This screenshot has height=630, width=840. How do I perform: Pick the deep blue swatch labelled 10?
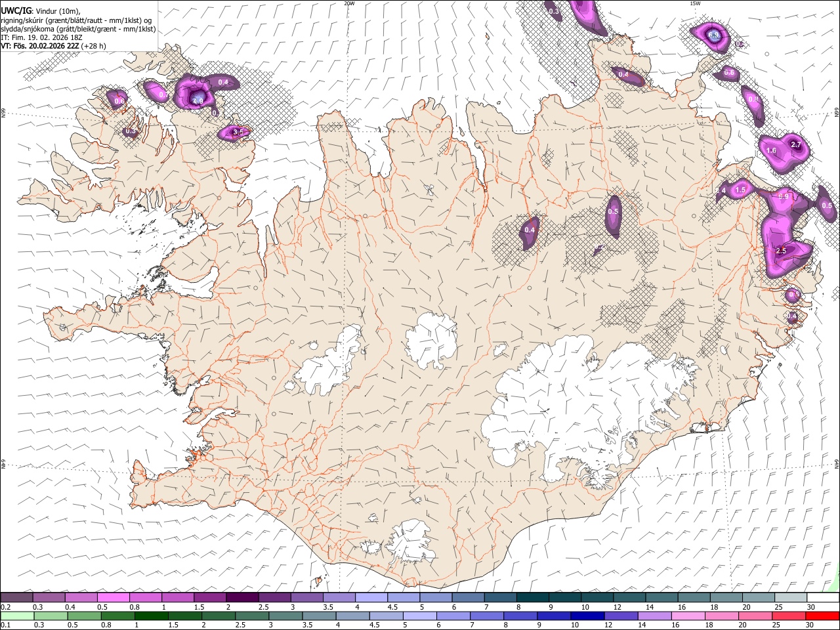pos(587,616)
